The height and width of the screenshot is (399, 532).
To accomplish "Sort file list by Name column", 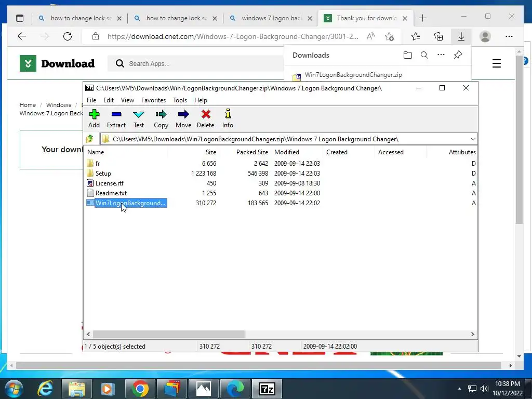I will click(x=126, y=152).
